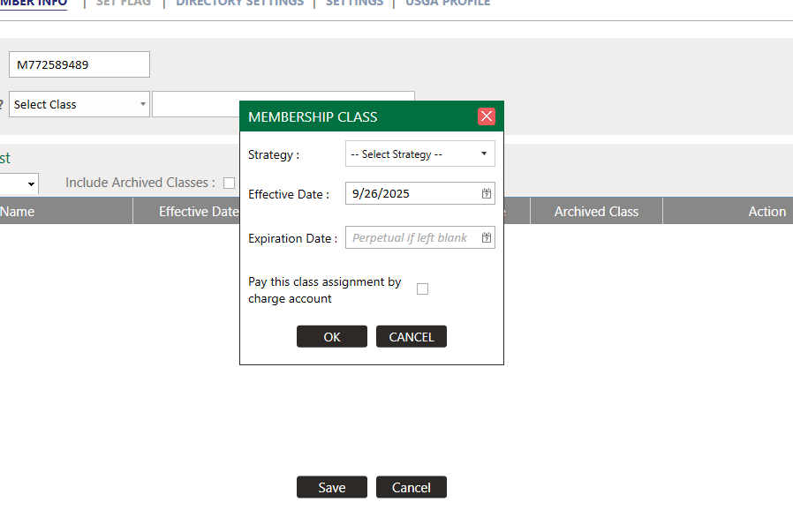Click into the Expiration Date field
This screenshot has width=793, height=532.
point(411,238)
